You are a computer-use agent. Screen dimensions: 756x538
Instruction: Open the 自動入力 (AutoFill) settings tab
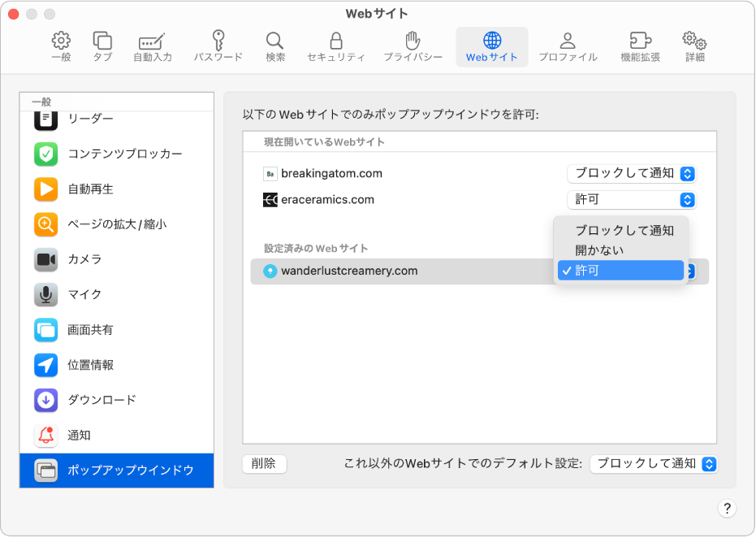tap(153, 46)
